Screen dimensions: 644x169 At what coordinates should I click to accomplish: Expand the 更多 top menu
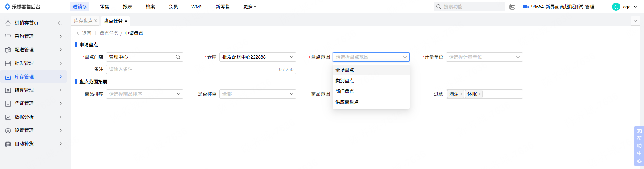[x=249, y=7]
